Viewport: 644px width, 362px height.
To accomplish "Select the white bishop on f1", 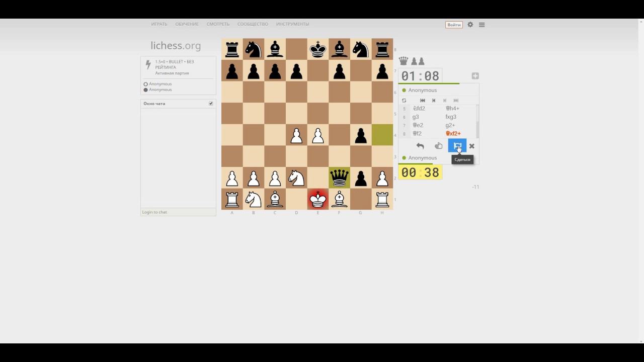I will pos(339,199).
